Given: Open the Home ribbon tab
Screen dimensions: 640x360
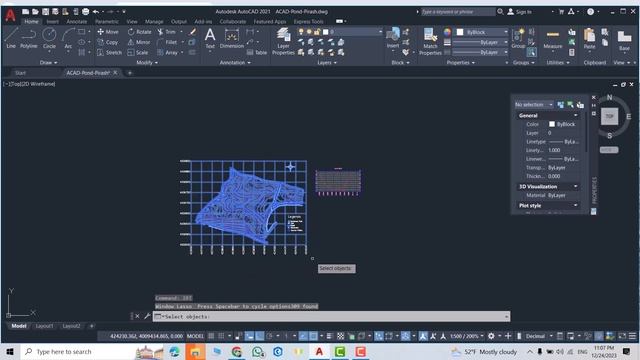Looking at the screenshot, I should [31, 21].
